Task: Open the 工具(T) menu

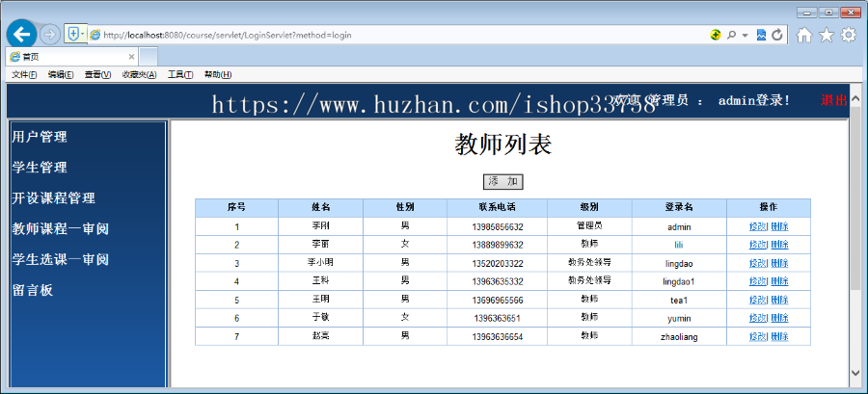Action: point(180,74)
